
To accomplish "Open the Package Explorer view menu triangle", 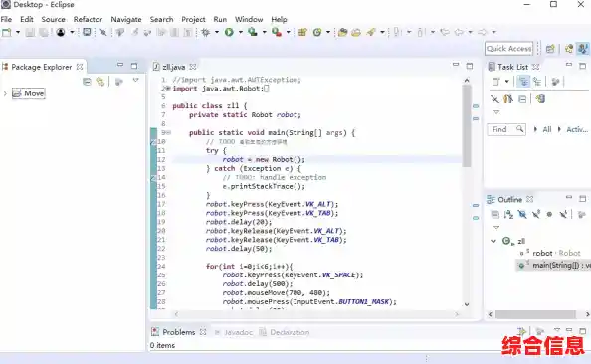I will click(135, 80).
